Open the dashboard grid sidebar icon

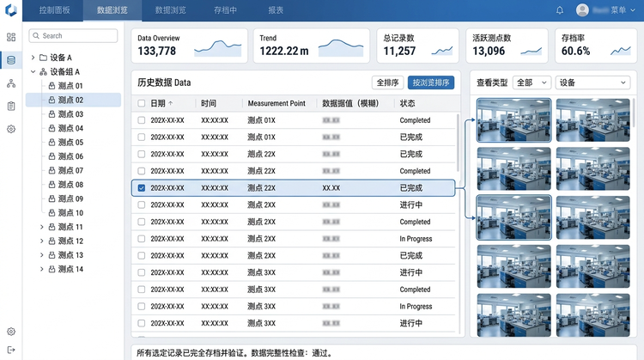coord(11,38)
